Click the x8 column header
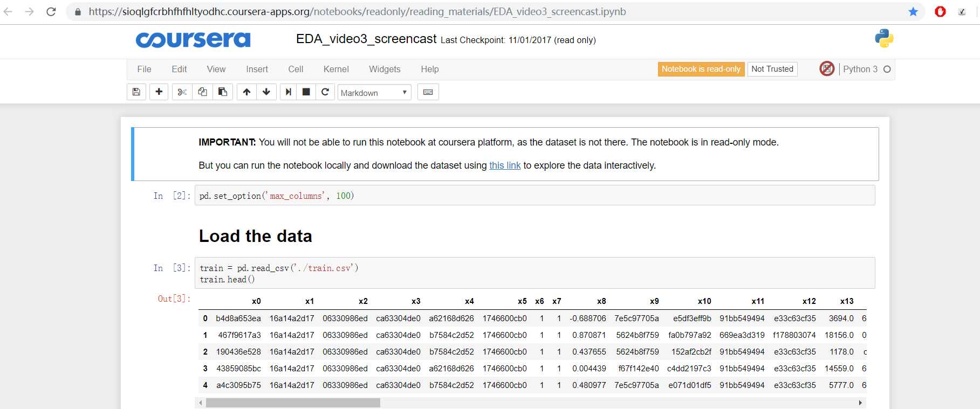Screen dimensions: 980x409 tap(601, 301)
